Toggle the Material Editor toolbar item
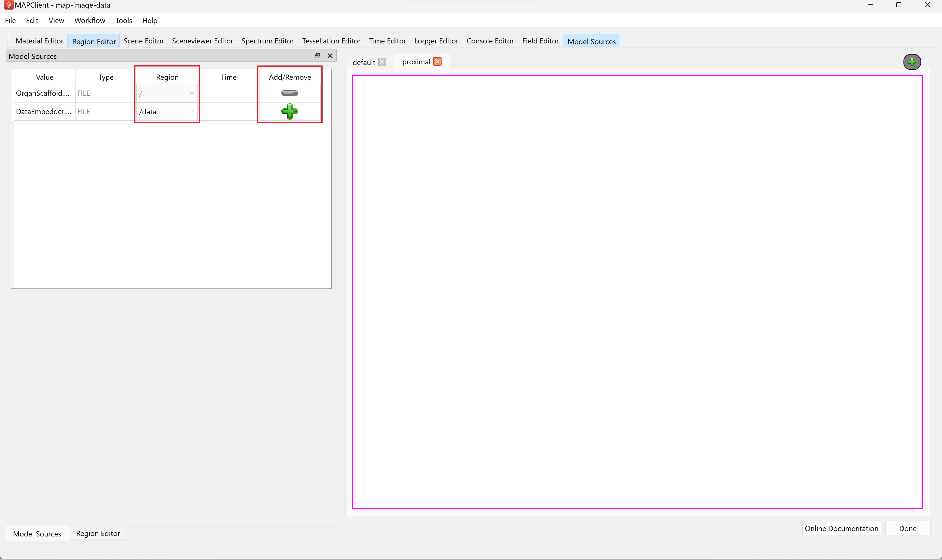942x560 pixels. click(x=39, y=41)
